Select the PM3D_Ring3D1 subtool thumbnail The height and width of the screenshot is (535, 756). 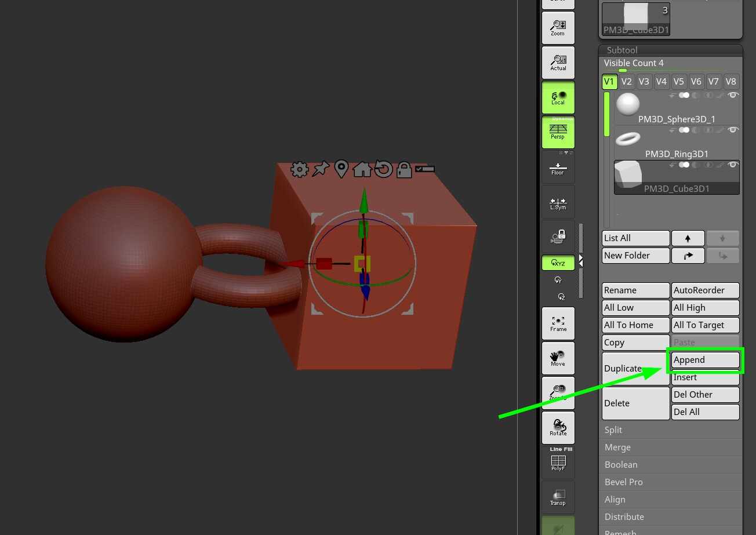[x=628, y=139]
